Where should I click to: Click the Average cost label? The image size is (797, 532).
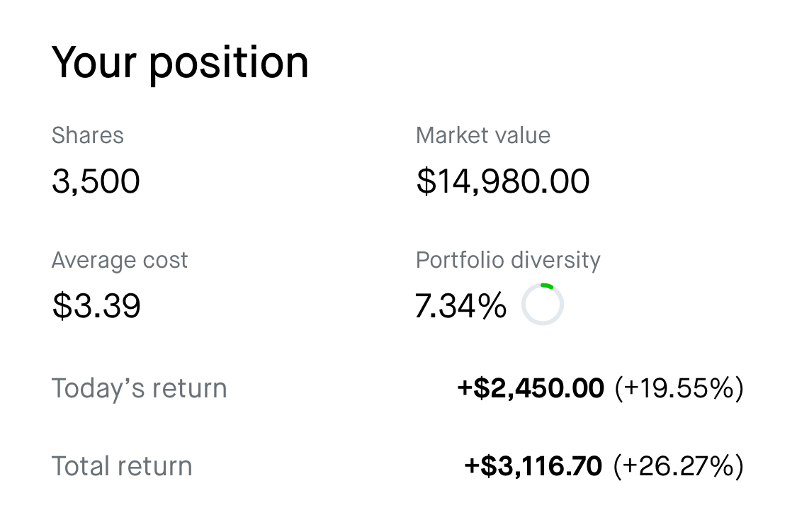[120, 260]
